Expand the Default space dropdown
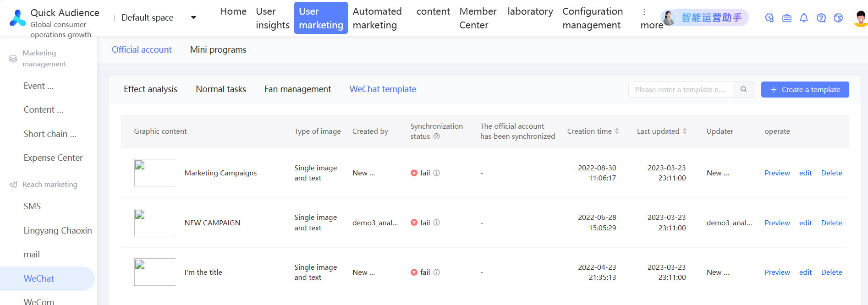 coord(193,18)
